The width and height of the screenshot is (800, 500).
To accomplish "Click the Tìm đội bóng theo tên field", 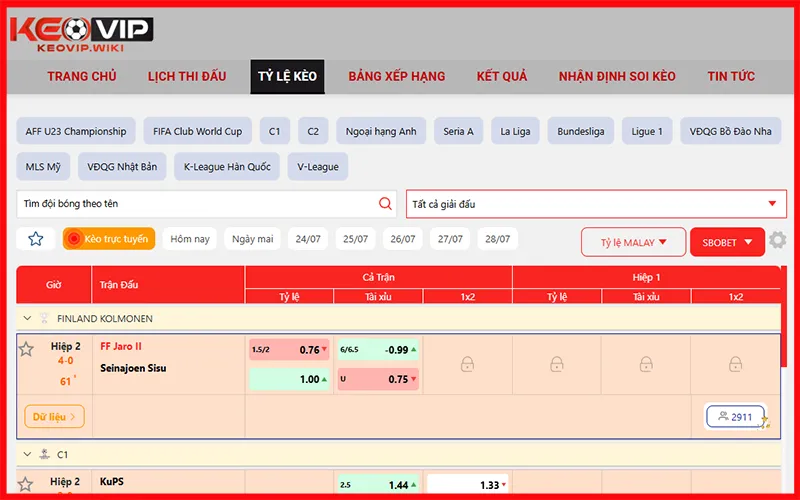I will pyautogui.click(x=200, y=204).
